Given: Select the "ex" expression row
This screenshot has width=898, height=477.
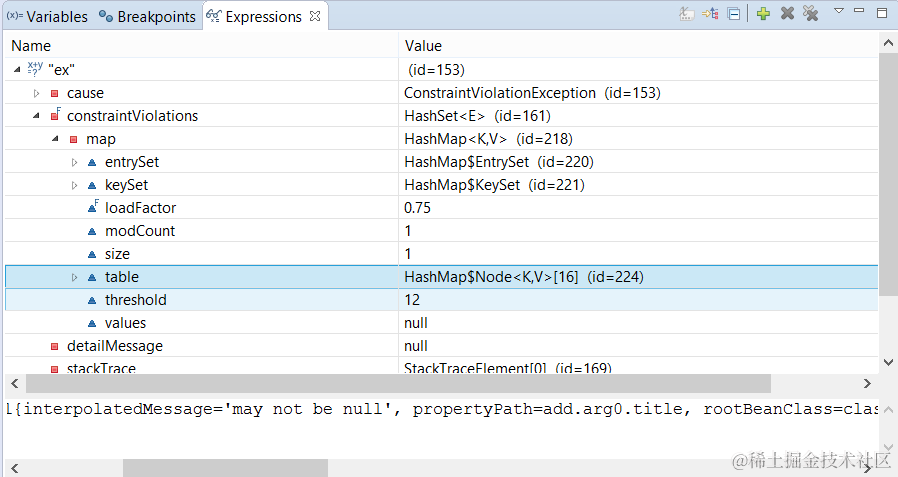Looking at the screenshot, I should coord(442,69).
